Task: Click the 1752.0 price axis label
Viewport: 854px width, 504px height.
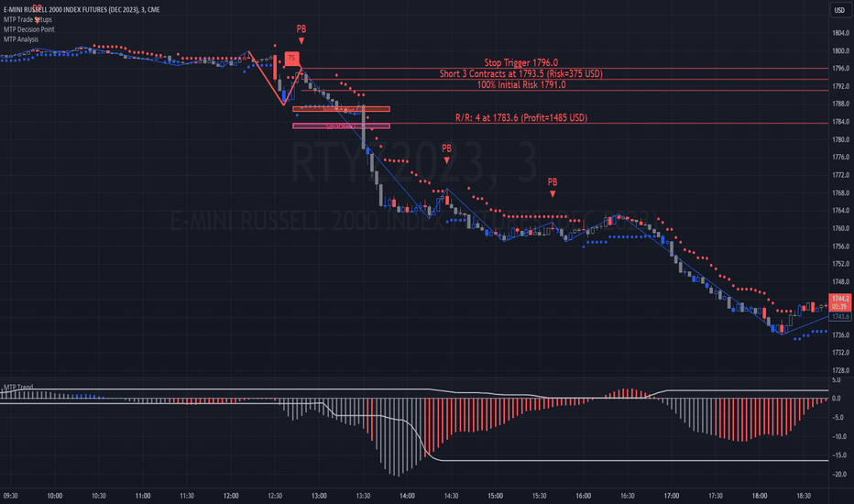Action: coord(840,264)
